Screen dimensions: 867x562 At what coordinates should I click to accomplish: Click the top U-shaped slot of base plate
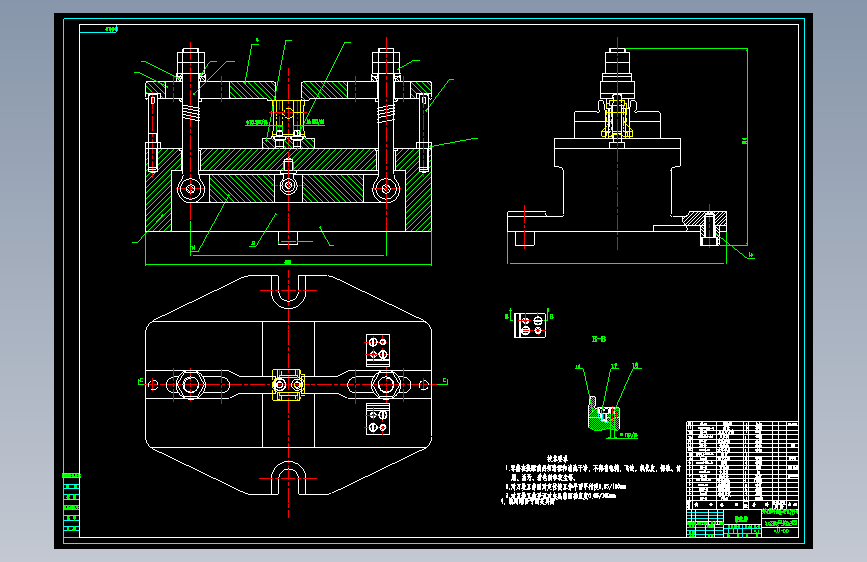point(288,292)
